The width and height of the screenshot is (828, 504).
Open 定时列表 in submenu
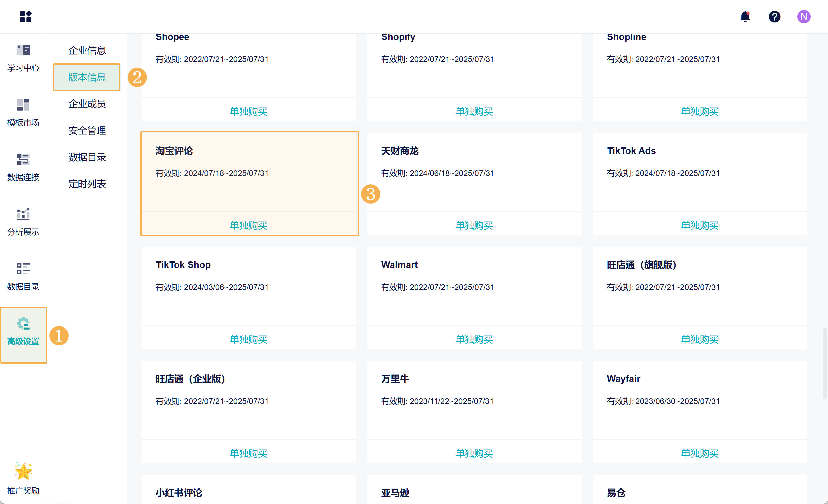tap(87, 184)
